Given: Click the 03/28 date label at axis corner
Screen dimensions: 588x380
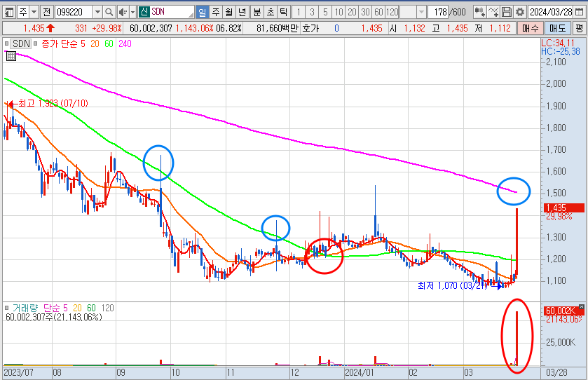Looking at the screenshot, I should [557, 372].
